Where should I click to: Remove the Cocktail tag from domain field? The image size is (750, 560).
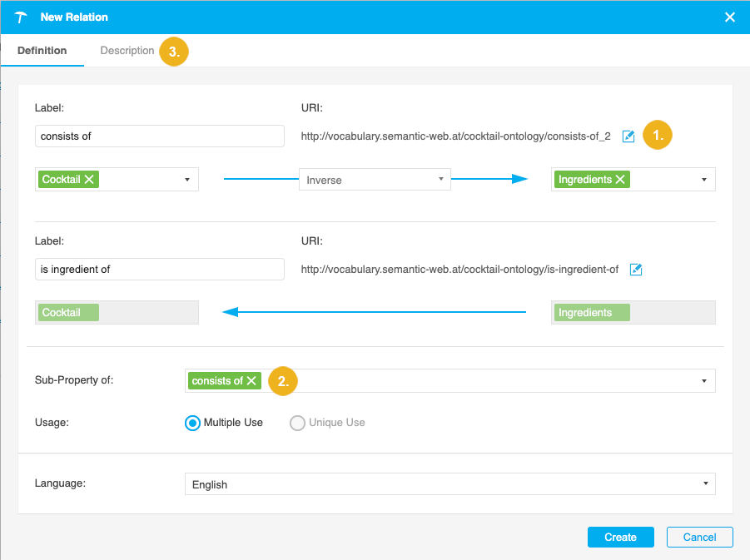pyautogui.click(x=89, y=180)
